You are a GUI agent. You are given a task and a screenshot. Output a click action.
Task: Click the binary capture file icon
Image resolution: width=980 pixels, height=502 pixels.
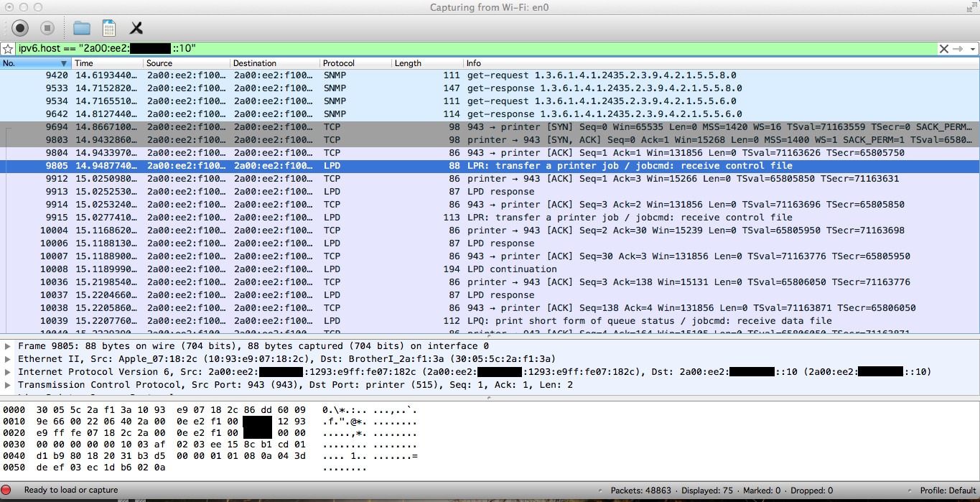click(109, 28)
